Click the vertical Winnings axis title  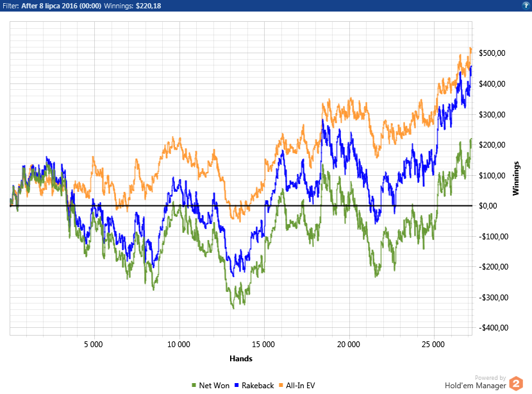pyautogui.click(x=516, y=178)
